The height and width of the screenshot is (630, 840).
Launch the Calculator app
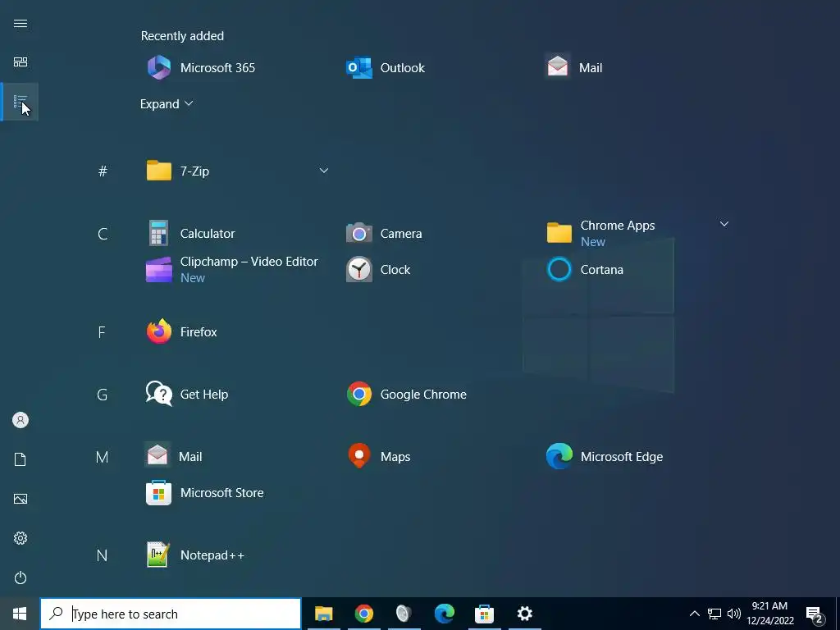192,234
